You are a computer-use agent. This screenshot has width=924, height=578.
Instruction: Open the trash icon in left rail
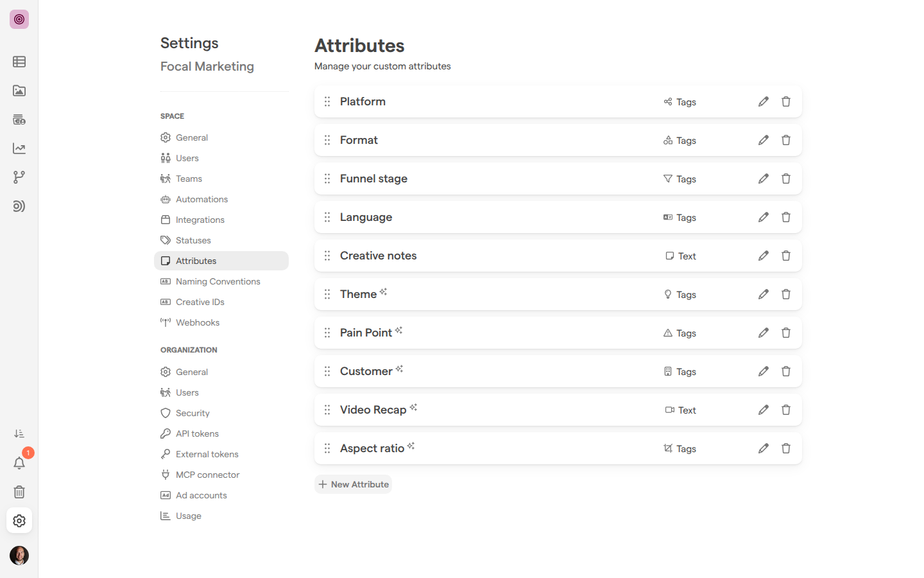tap(19, 492)
